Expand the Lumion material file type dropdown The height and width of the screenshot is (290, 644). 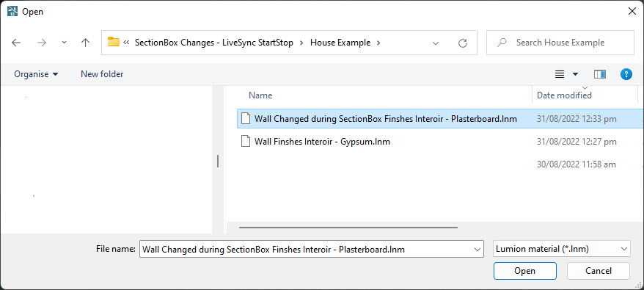(x=561, y=250)
